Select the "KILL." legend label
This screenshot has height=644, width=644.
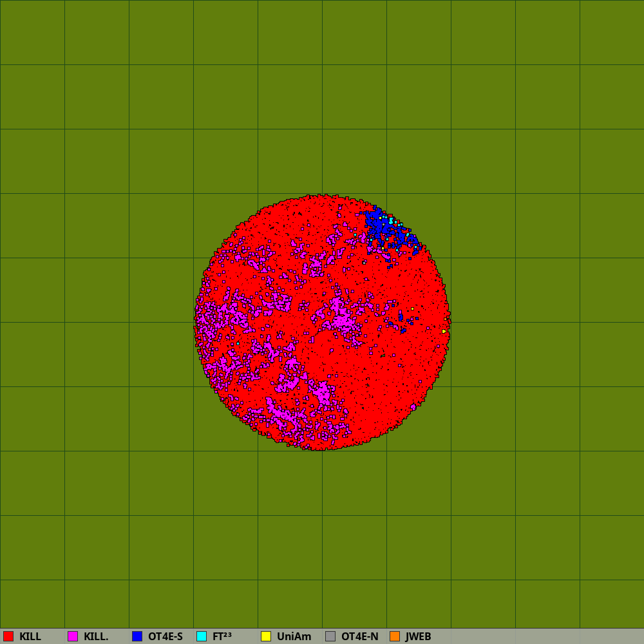click(96, 637)
